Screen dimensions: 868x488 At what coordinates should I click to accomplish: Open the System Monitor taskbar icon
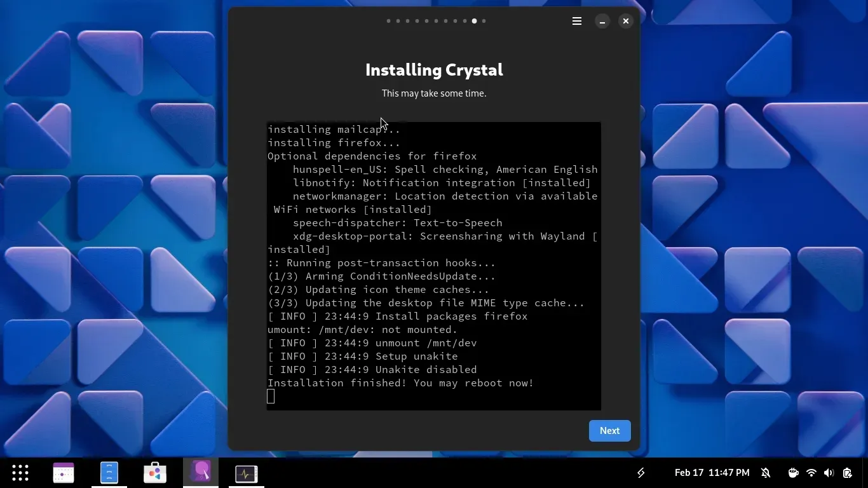[x=247, y=473]
